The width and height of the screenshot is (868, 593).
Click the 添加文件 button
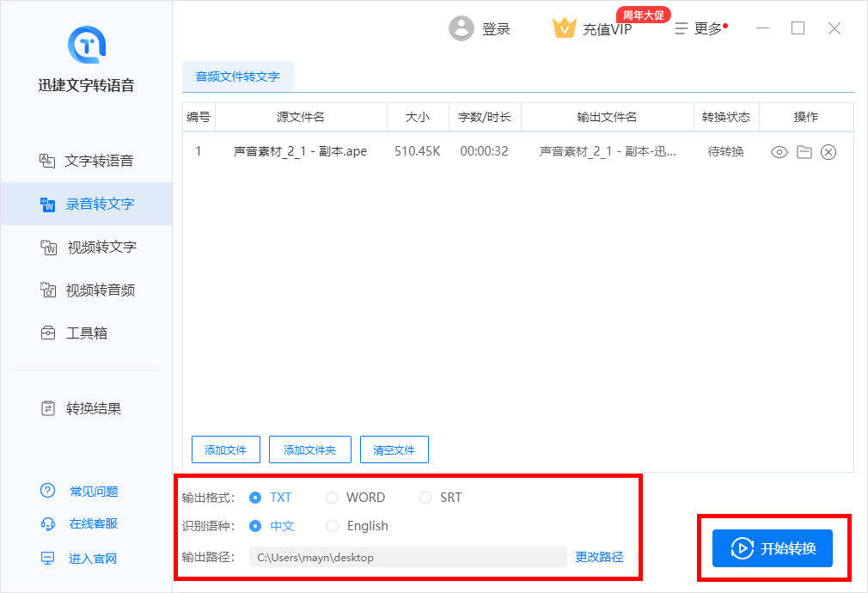click(225, 449)
